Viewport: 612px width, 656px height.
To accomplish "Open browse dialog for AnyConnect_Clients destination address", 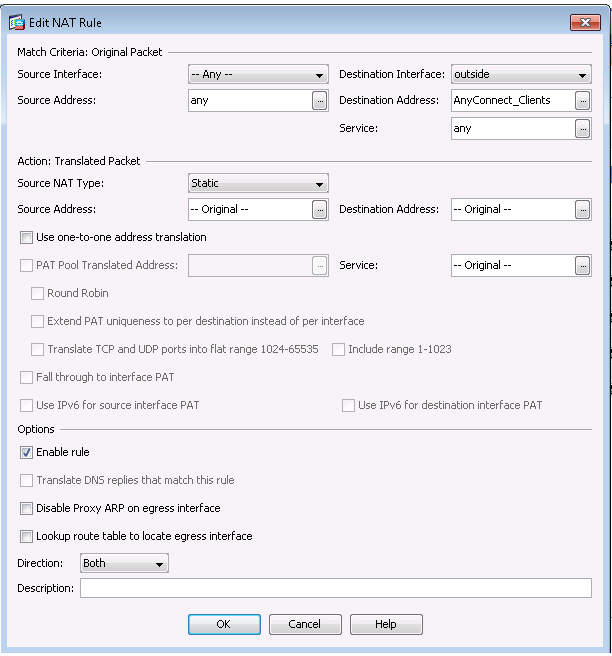I will (x=582, y=101).
